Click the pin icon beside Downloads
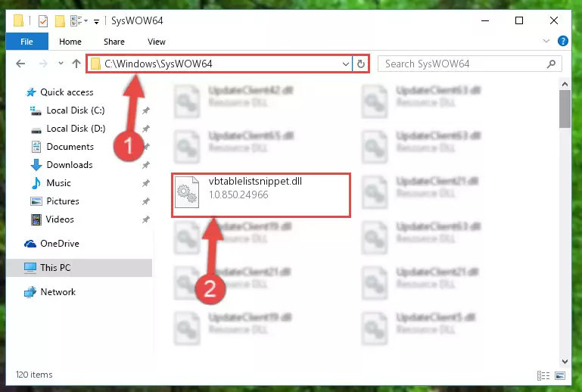Image resolution: width=582 pixels, height=392 pixels. (x=146, y=165)
